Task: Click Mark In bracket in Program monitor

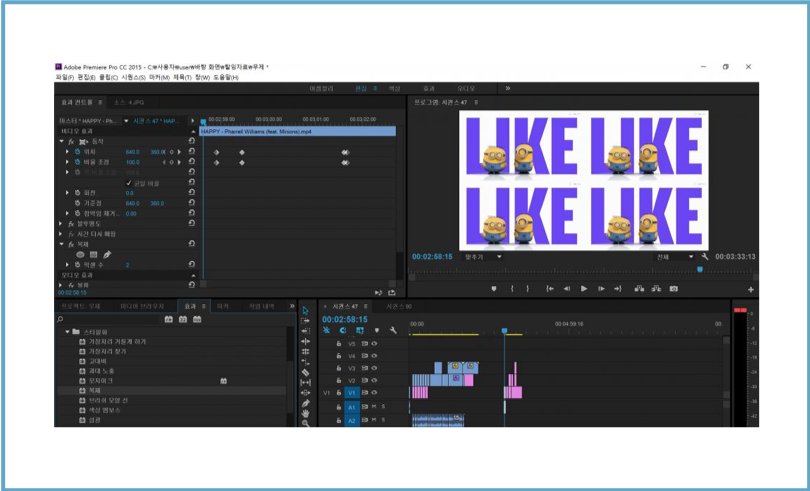Action: (512, 289)
